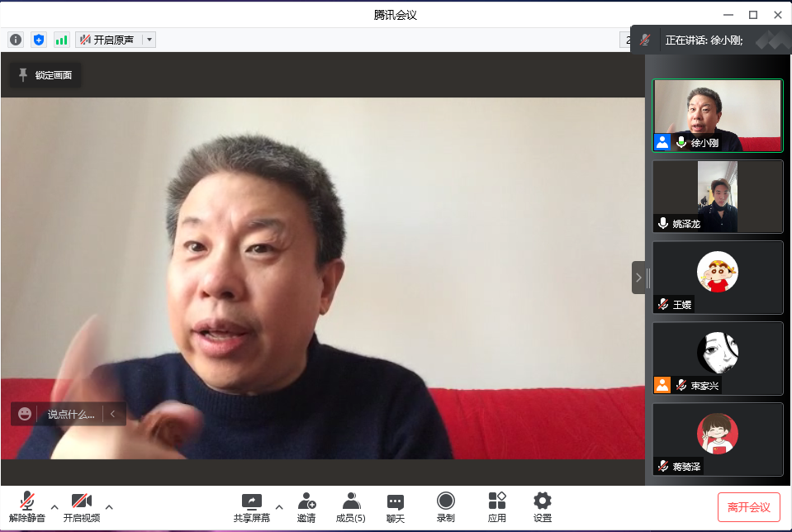Start recording with the 录制 icon

446,506
